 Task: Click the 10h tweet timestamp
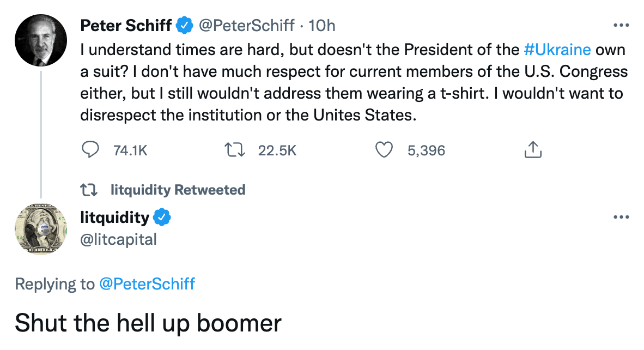click(322, 25)
